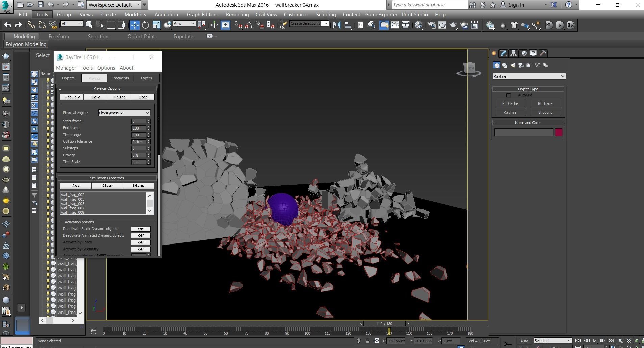This screenshot has height=348, width=644.
Task: Toggle Deactivate Static Dynamic objects
Action: (x=140, y=229)
